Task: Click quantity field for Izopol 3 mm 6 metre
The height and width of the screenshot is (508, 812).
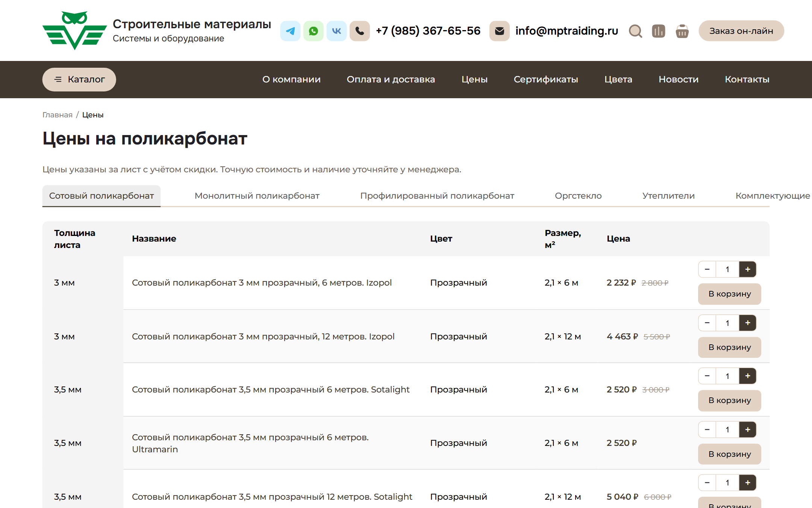Action: tap(727, 269)
